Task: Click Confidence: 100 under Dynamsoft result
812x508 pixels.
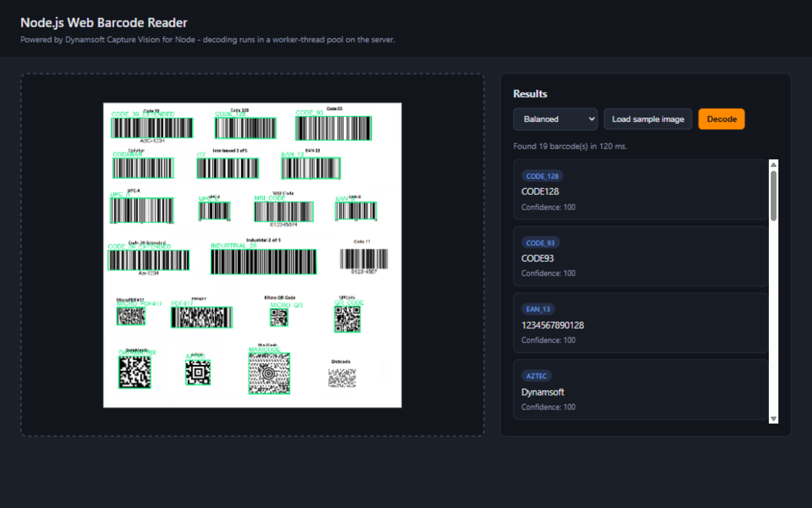Action: [548, 407]
